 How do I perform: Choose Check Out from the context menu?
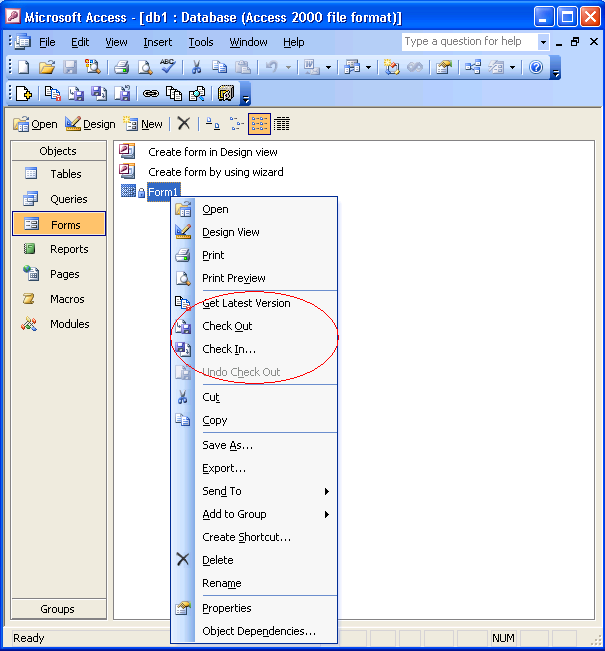227,326
